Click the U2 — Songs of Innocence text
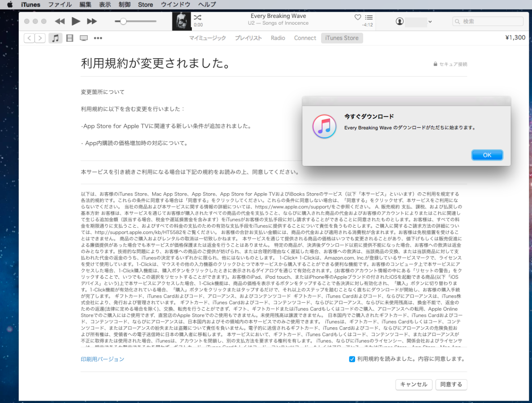532x403 pixels. 278,23
